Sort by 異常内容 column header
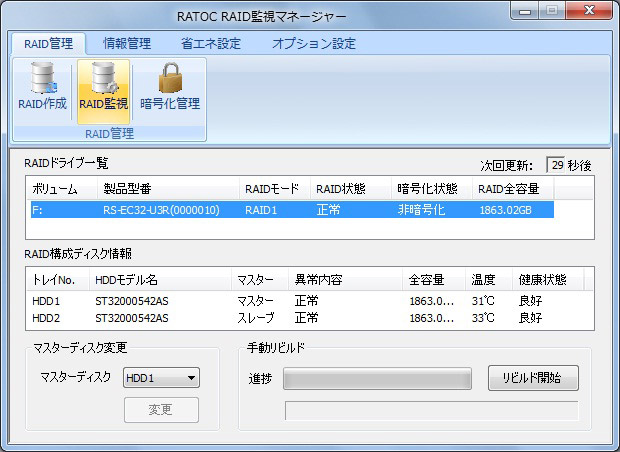620x452 pixels. (x=346, y=280)
